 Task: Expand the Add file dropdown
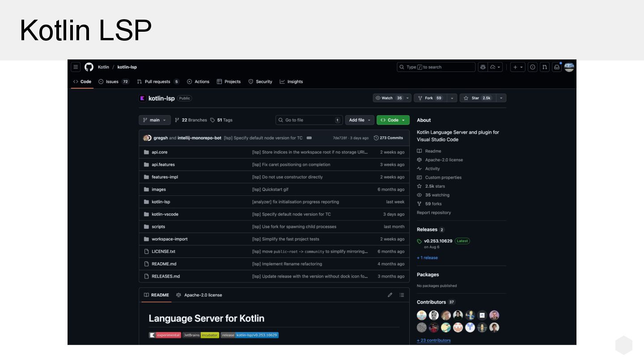pyautogui.click(x=360, y=120)
